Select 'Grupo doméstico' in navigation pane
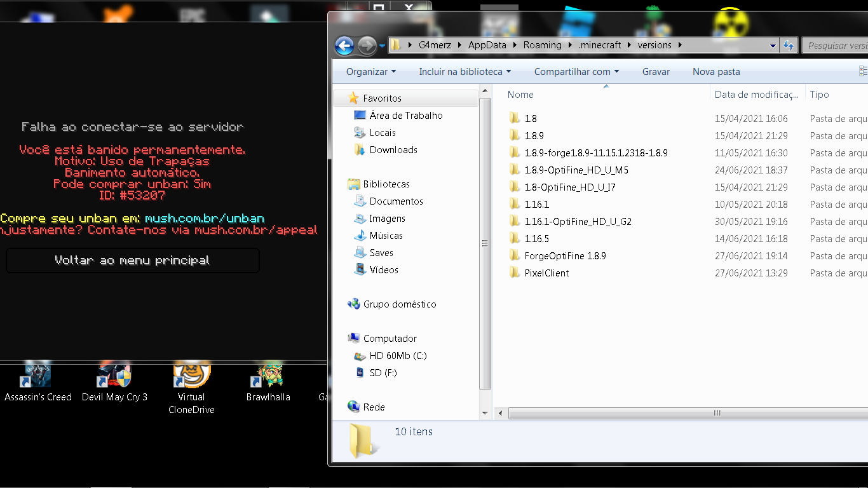This screenshot has width=868, height=488. click(x=400, y=304)
